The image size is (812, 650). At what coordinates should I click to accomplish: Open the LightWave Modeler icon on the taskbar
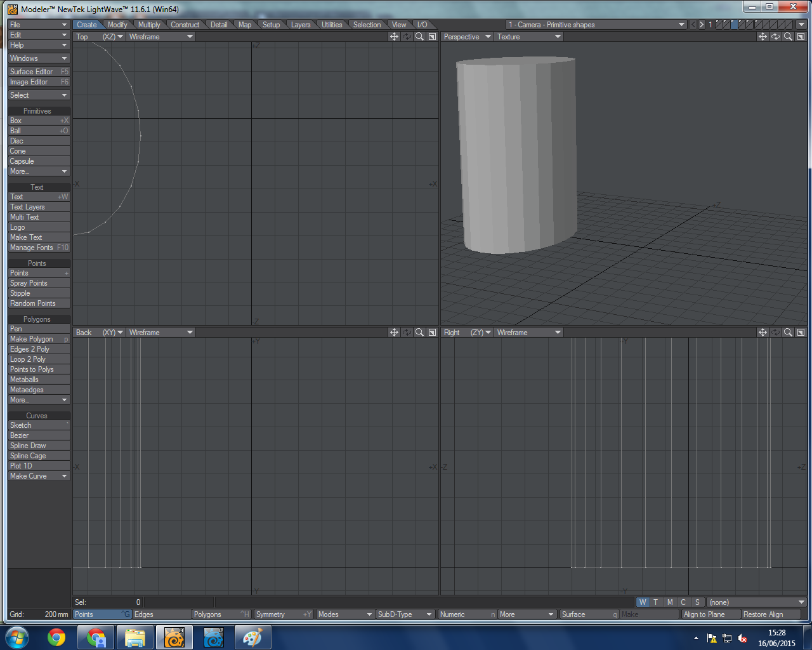[x=174, y=637]
